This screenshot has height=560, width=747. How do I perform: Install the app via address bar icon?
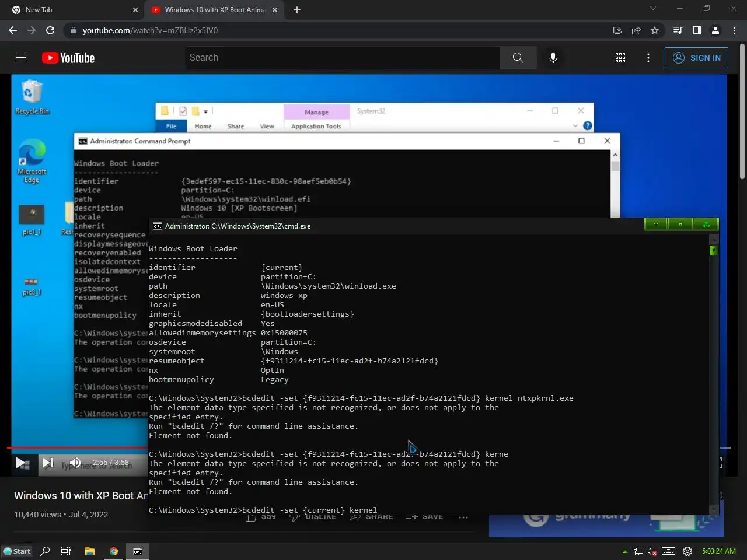coord(617,30)
